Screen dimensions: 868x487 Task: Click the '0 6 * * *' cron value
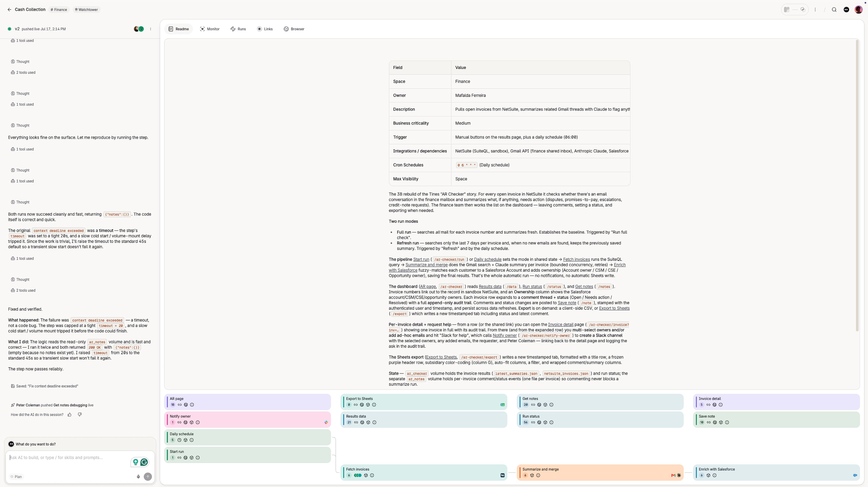(x=466, y=165)
